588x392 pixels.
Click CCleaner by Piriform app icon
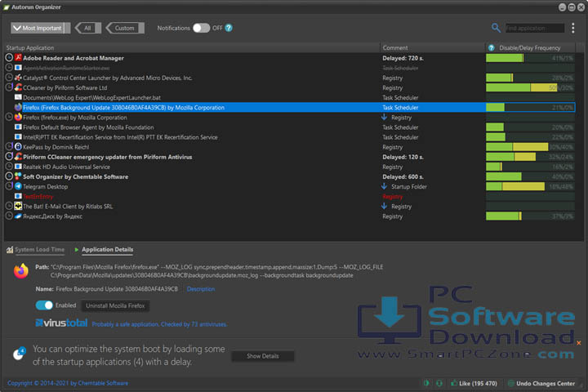tap(18, 87)
